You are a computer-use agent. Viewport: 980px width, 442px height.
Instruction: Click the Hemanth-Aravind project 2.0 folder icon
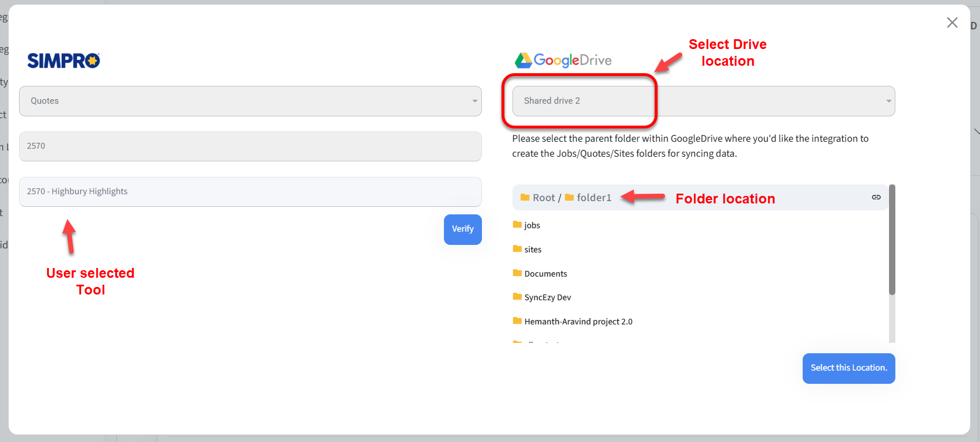517,321
